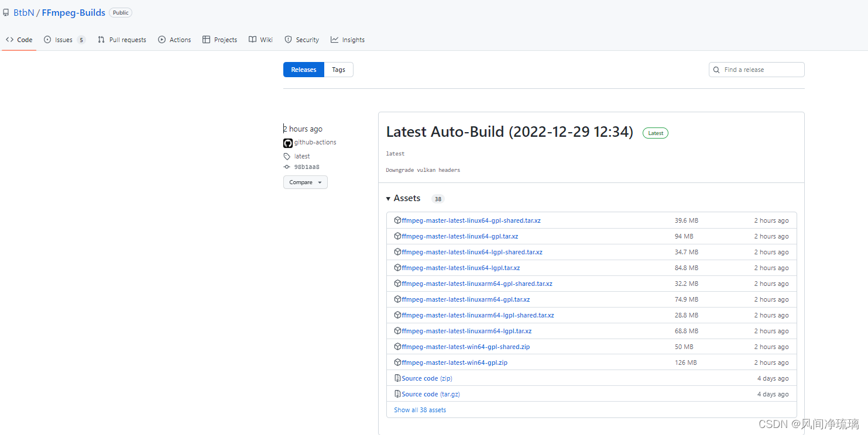Select the Releases button
The height and width of the screenshot is (435, 868).
(x=304, y=70)
